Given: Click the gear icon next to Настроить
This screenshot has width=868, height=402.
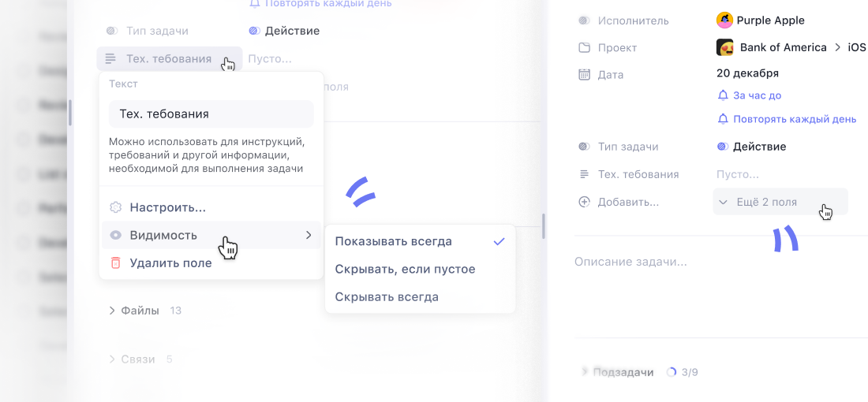Looking at the screenshot, I should click(x=115, y=207).
